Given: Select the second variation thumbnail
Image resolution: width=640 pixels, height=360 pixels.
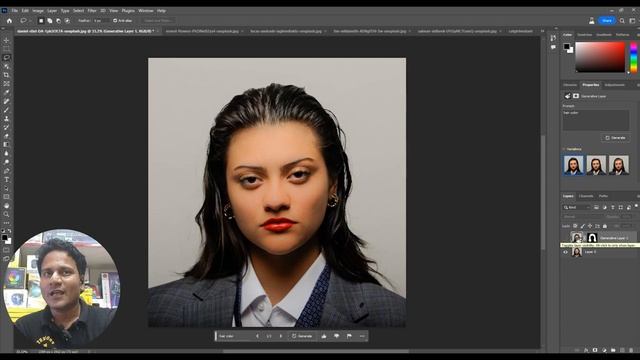Looking at the screenshot, I should (x=596, y=165).
